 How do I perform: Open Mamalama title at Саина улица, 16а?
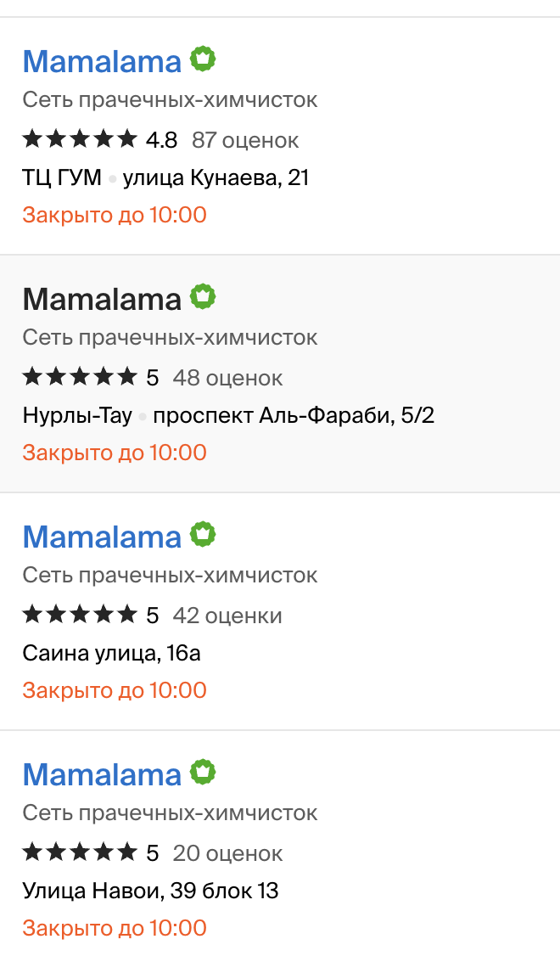pyautogui.click(x=102, y=537)
